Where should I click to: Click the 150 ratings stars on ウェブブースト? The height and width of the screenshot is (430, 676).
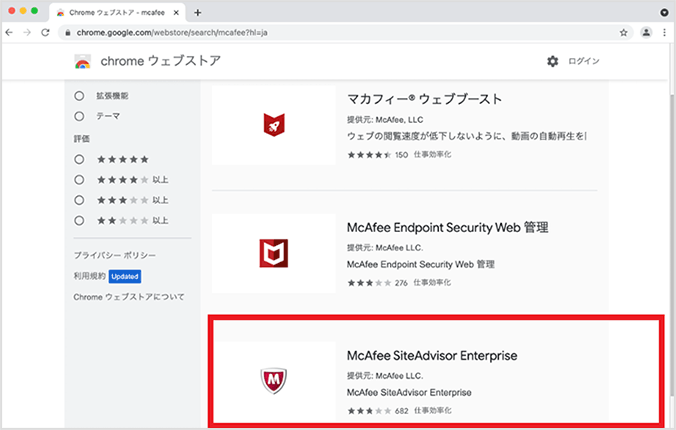click(x=369, y=155)
